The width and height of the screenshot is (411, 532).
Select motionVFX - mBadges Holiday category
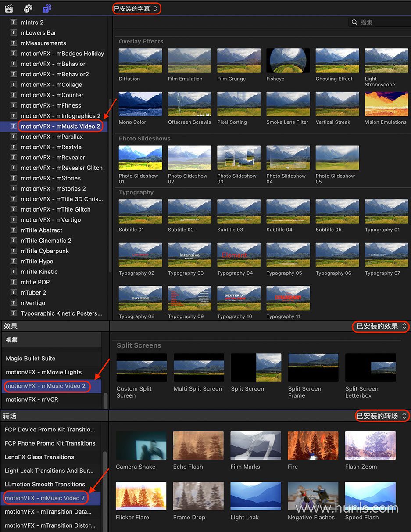tap(54, 54)
